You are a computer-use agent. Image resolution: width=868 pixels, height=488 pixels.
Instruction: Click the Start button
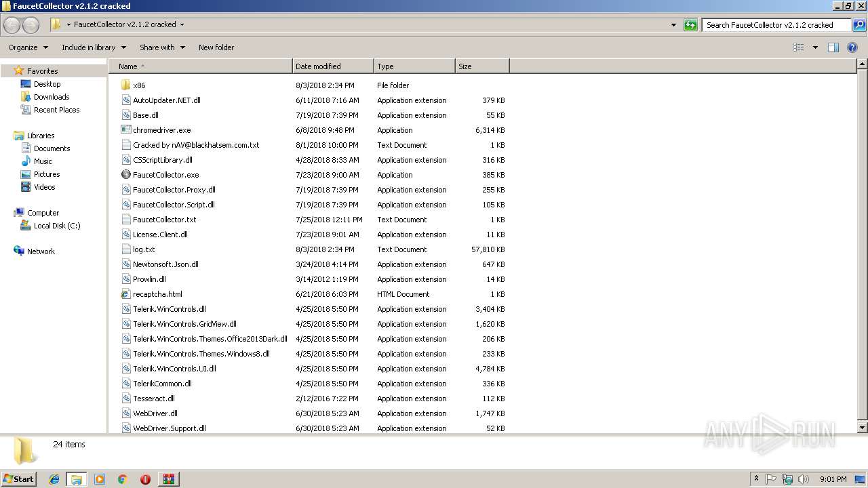(x=19, y=479)
